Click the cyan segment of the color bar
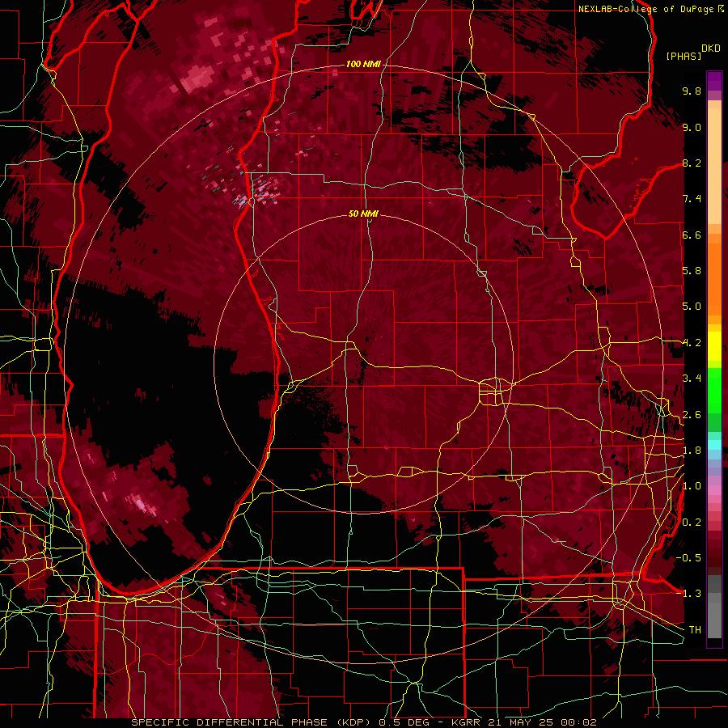Screen dimensions: 728x728 [714, 445]
